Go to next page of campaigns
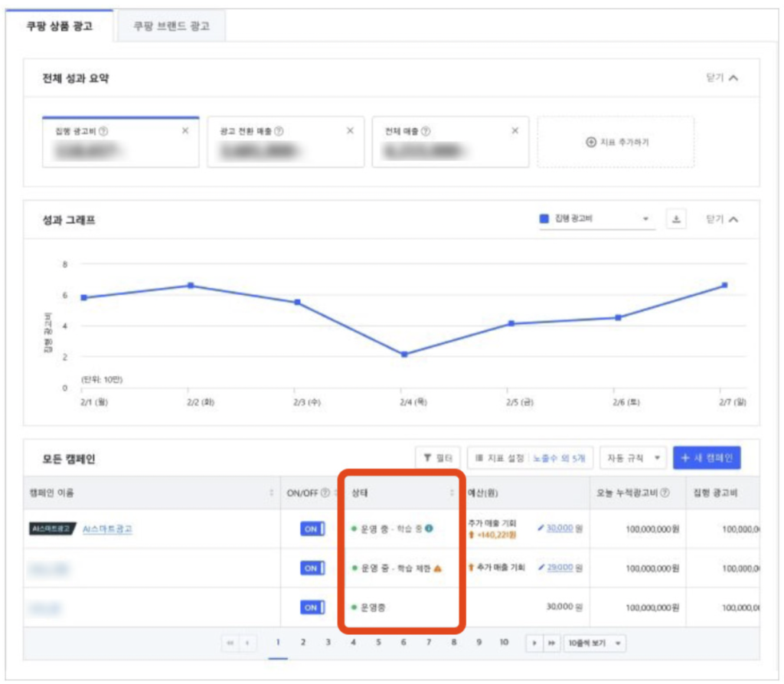 pos(534,643)
